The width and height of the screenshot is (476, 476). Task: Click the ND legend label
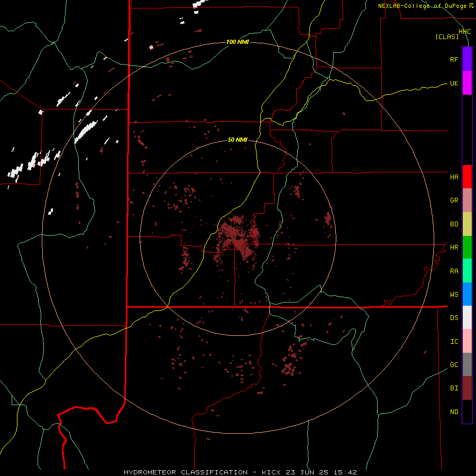click(x=454, y=411)
